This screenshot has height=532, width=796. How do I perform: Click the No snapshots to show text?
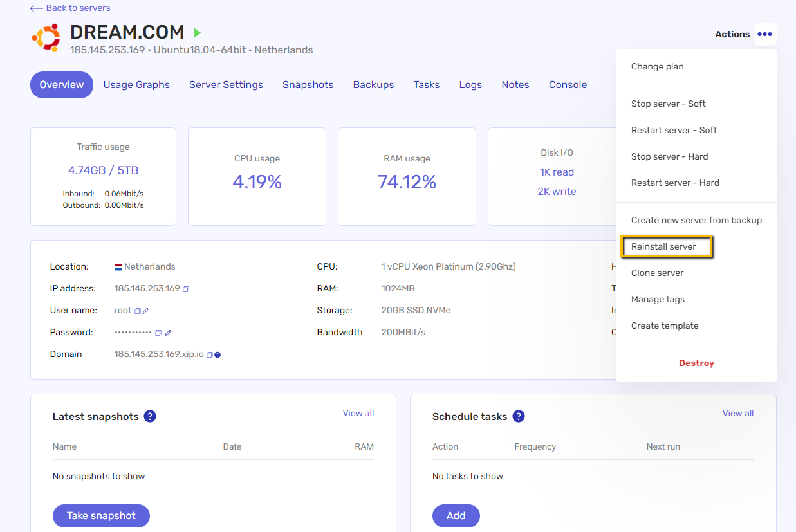98,476
